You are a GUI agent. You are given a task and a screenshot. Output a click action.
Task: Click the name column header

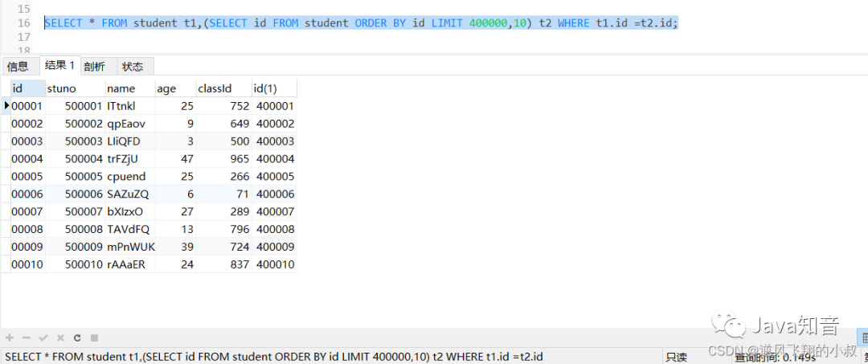pyautogui.click(x=130, y=88)
